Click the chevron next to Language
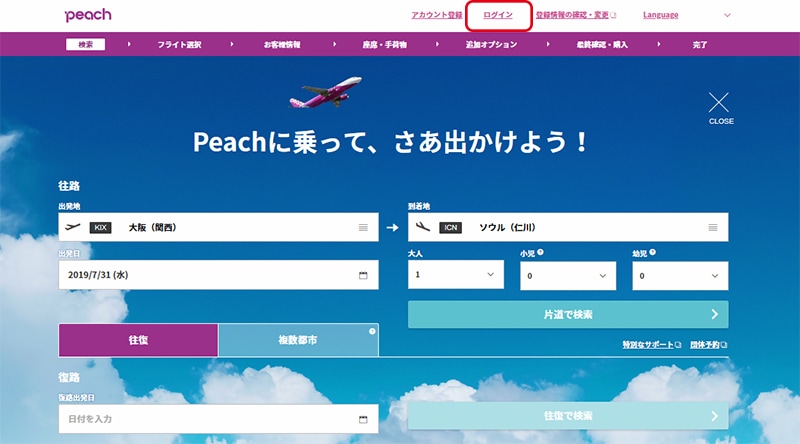 point(727,15)
